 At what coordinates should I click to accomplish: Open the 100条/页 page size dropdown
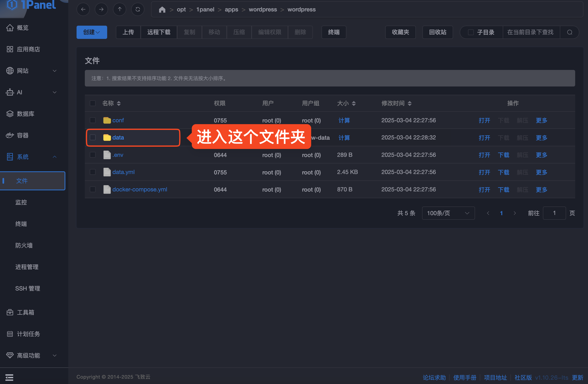448,213
